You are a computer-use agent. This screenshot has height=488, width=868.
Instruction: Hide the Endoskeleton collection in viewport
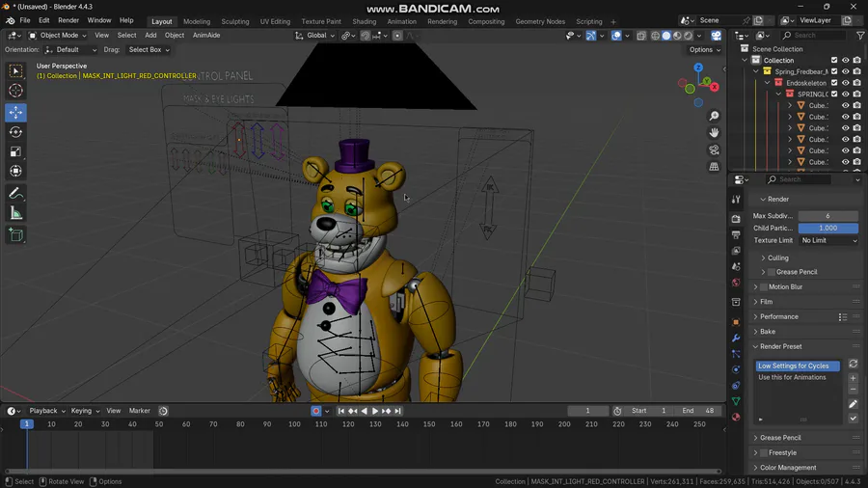tap(845, 83)
